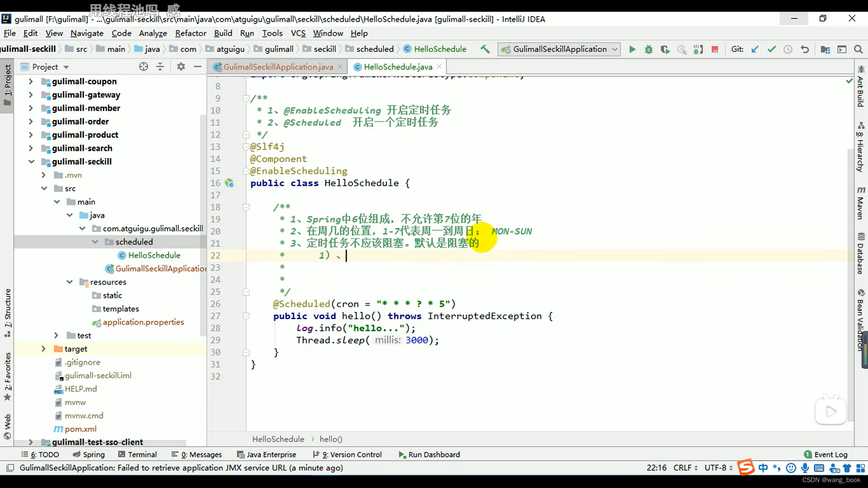Image resolution: width=868 pixels, height=488 pixels.
Task: Click the Event Log button in status bar
Action: (830, 454)
